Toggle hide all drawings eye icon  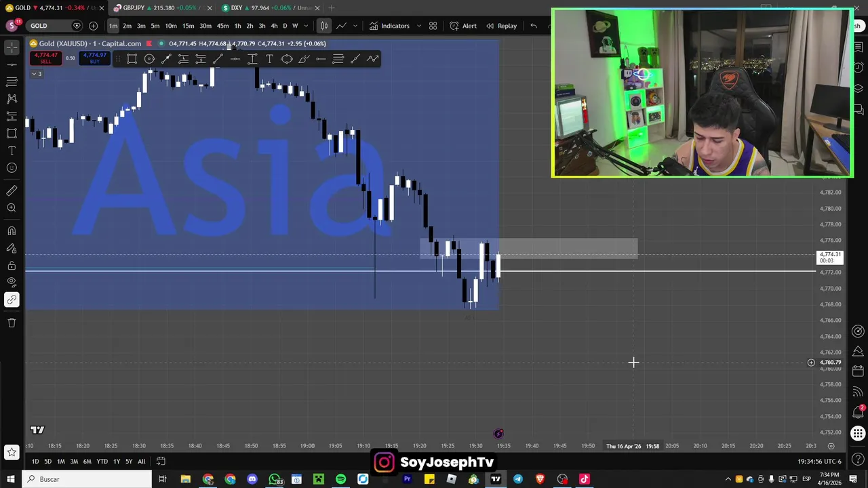pos(12,282)
